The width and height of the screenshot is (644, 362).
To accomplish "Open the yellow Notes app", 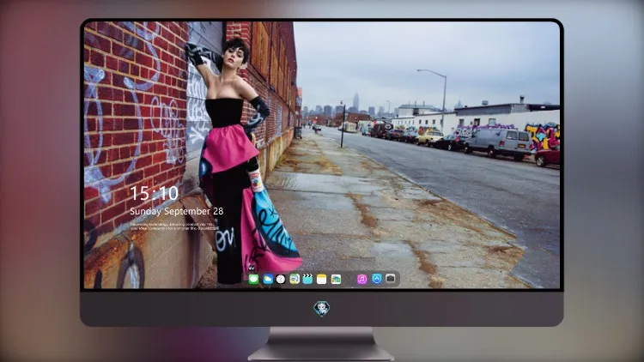I will (322, 279).
